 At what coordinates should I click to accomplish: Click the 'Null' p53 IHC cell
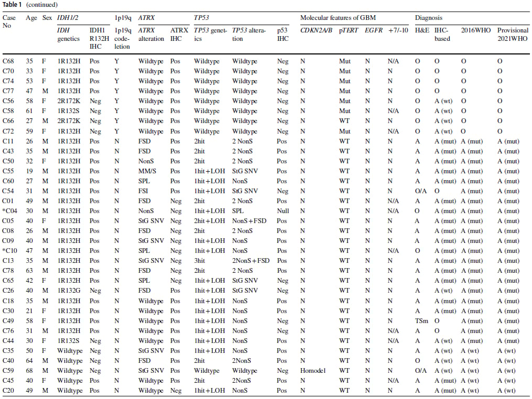[282, 210]
